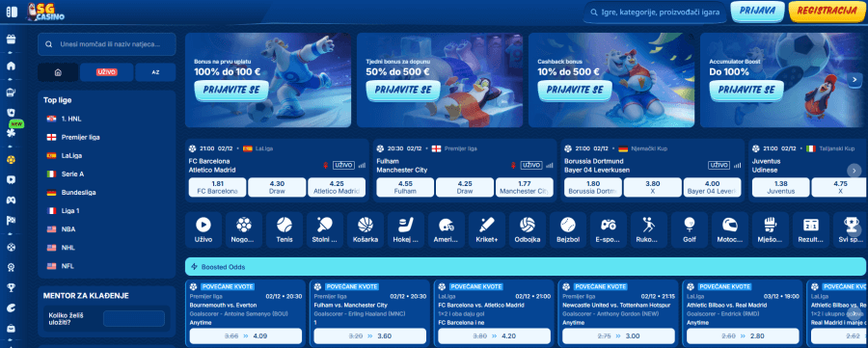868x348 pixels.
Task: Select boosted 3.60 odds Fulham vs. Manchester City
Action: tap(369, 335)
